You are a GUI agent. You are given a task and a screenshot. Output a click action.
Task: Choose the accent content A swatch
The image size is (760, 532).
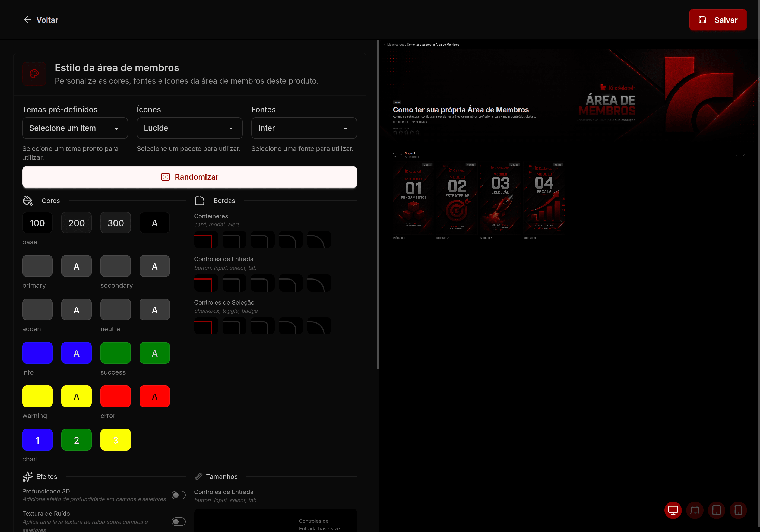coord(77,309)
